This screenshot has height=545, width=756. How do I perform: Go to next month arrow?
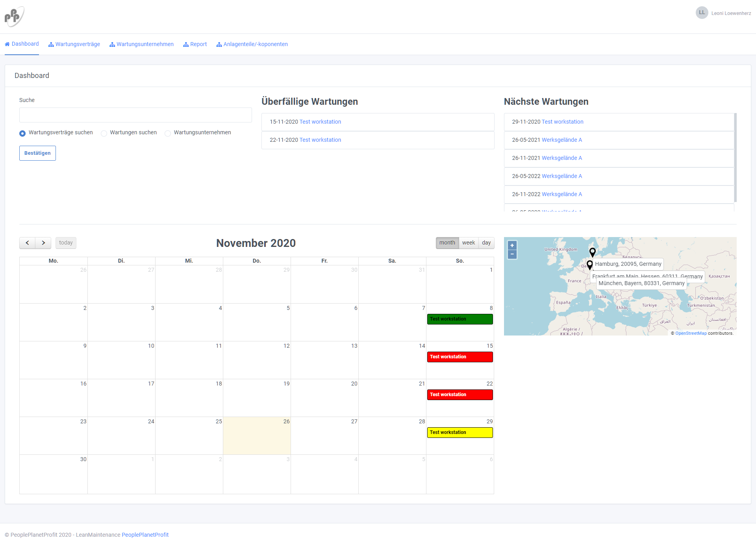click(x=43, y=243)
